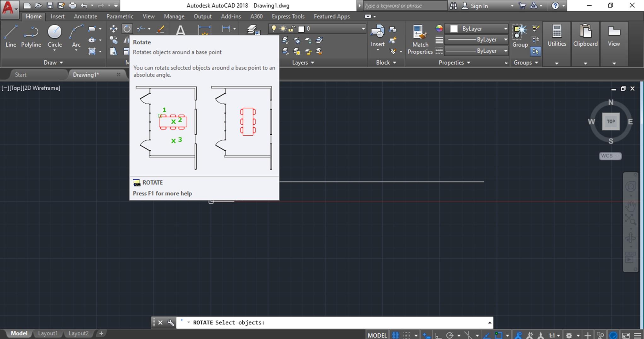The image size is (644, 339).
Task: Toggle drawing grid display in status bar
Action: [x=395, y=335]
